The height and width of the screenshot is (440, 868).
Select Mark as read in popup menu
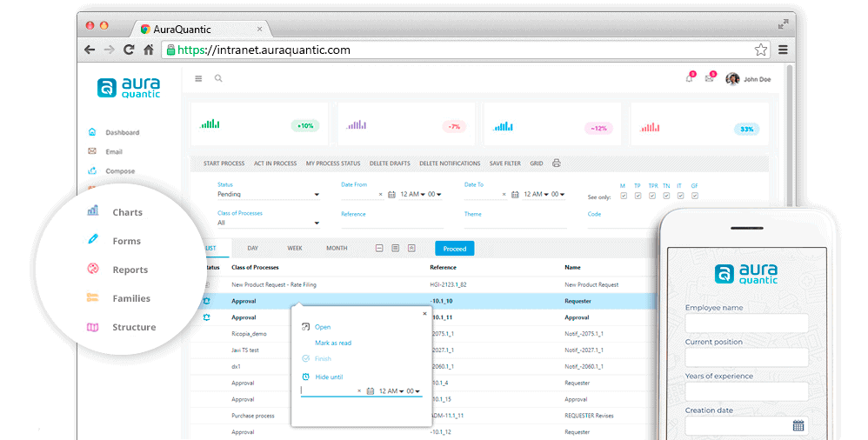[x=333, y=343]
